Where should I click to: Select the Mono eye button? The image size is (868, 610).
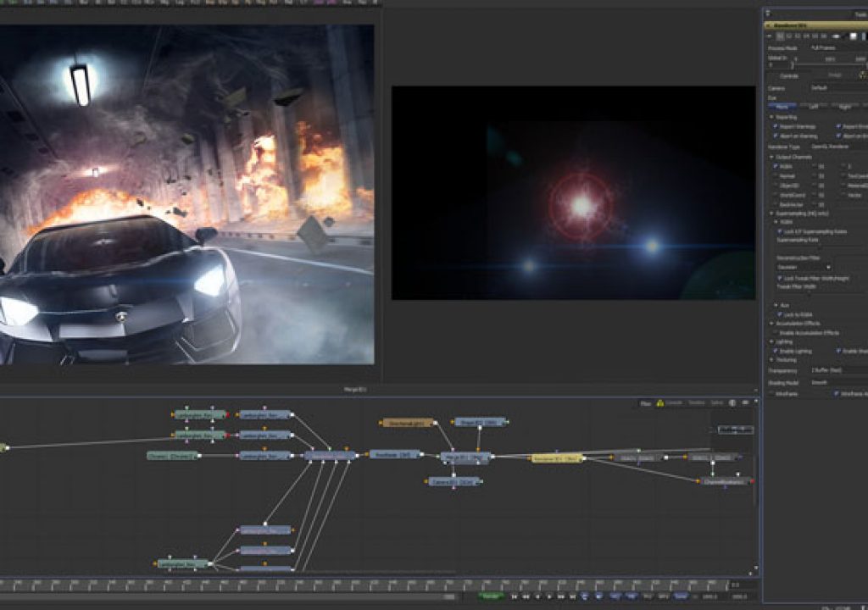point(782,107)
